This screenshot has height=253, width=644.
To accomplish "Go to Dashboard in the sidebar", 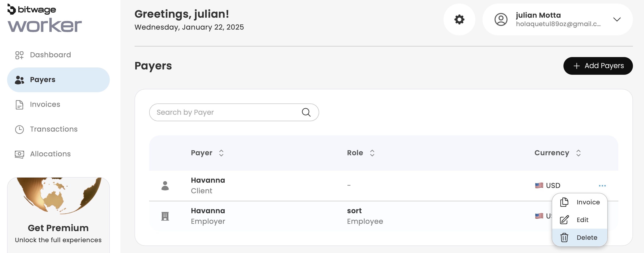I will (50, 55).
